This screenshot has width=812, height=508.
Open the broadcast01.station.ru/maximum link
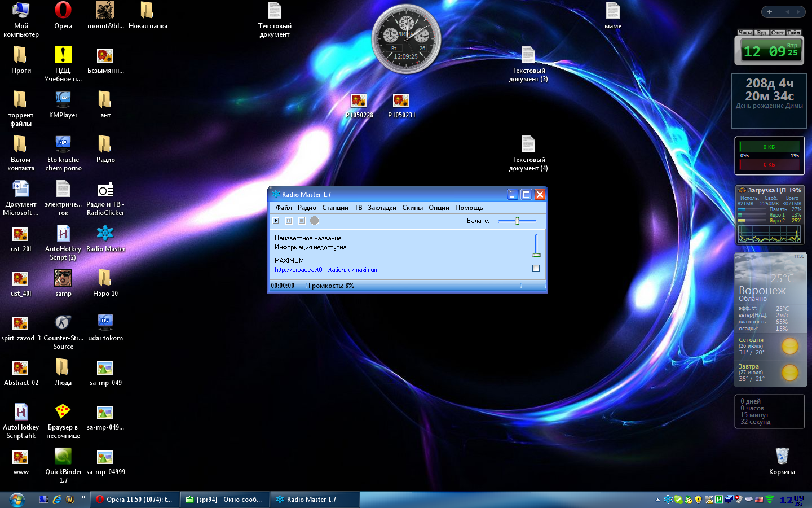(x=326, y=270)
